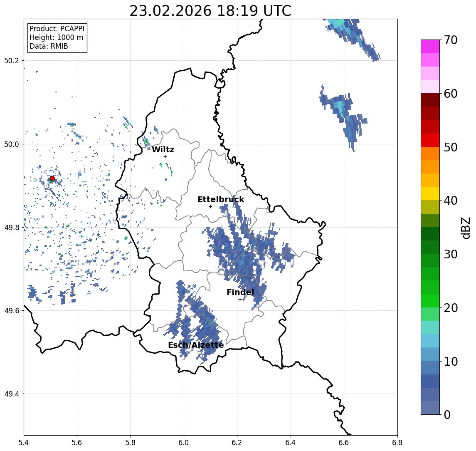This screenshot has width=476, height=451.
Task: Click the 'Data: RMIB' legend line
Action: 49,46
